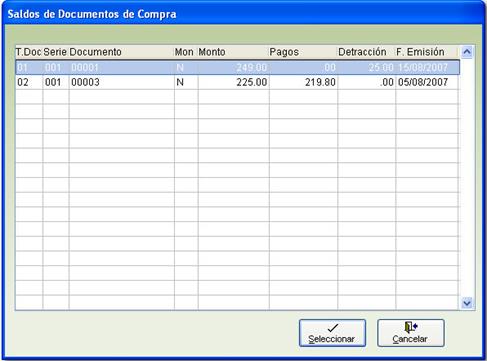
Task: Click the T.Doc column header
Action: click(x=29, y=52)
